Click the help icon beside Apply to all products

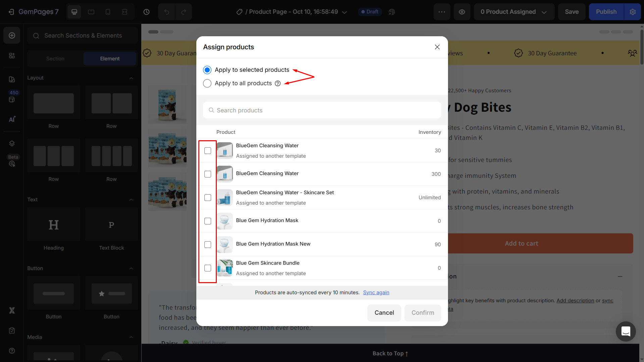coord(278,84)
